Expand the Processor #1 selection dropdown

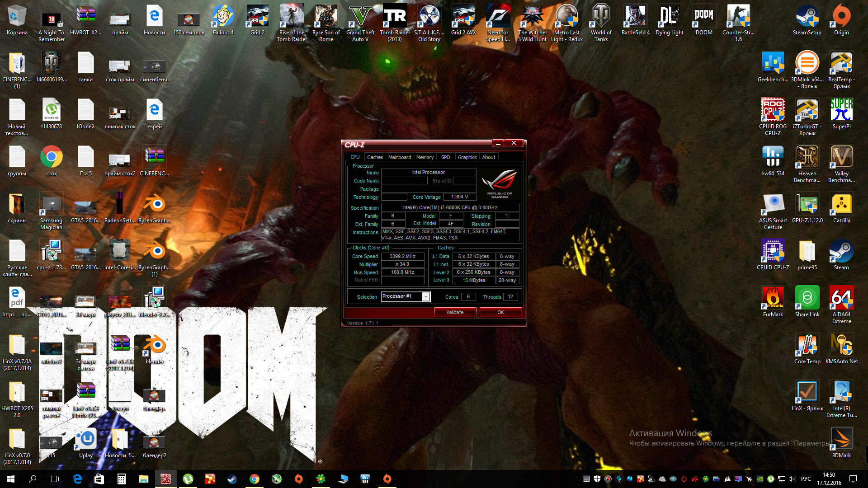(425, 296)
